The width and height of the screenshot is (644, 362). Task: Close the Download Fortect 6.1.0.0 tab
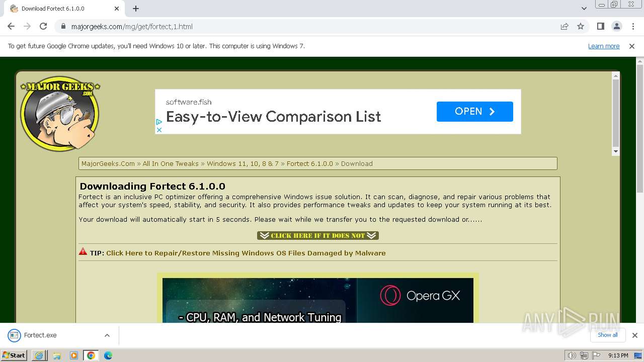click(x=117, y=9)
